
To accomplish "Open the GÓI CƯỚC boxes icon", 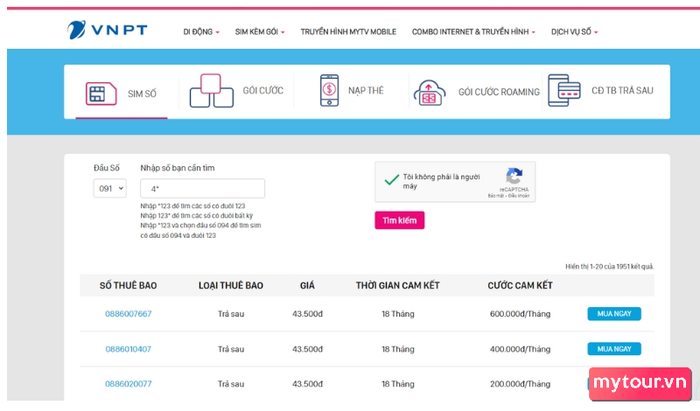I will coord(211,91).
